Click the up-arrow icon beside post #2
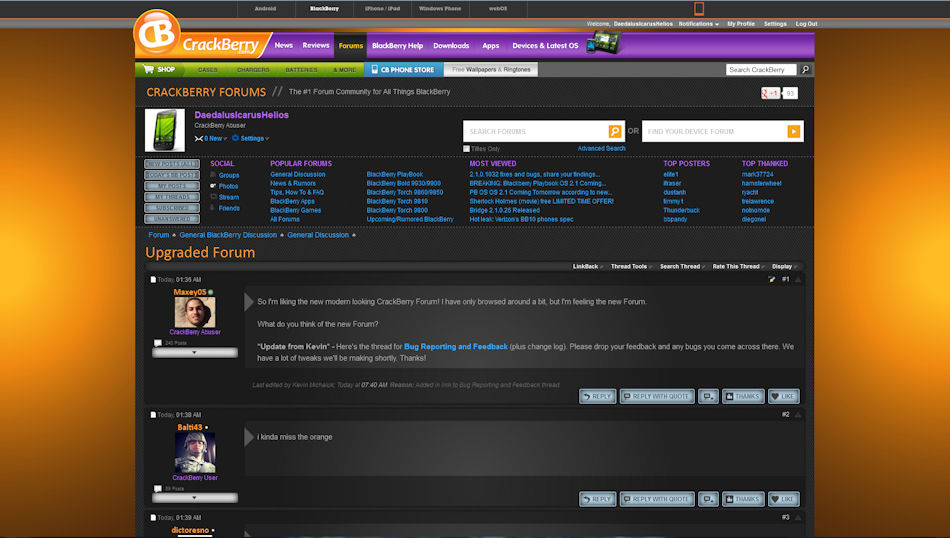950x538 pixels. pyautogui.click(x=798, y=414)
